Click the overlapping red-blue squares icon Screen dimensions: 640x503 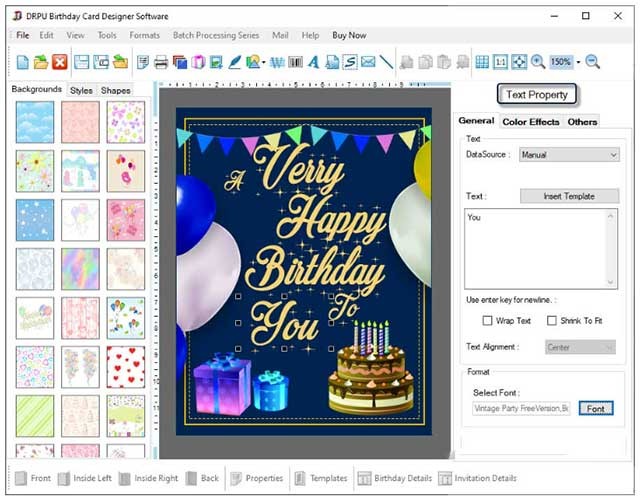180,62
